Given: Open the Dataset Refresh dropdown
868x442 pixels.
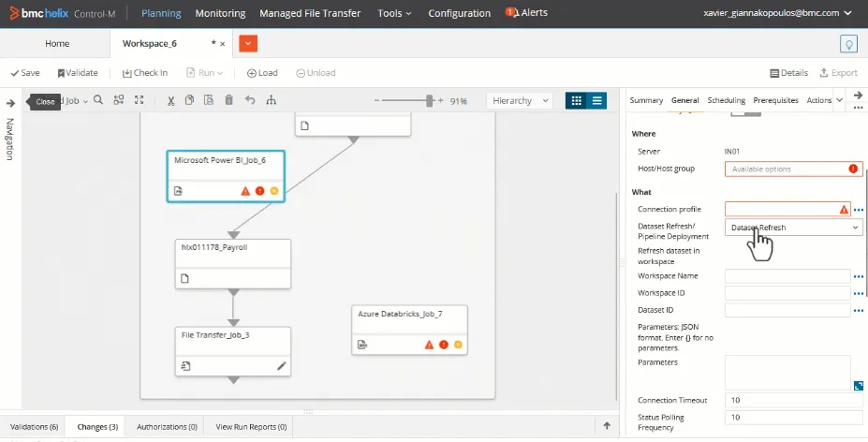Looking at the screenshot, I should (x=793, y=228).
